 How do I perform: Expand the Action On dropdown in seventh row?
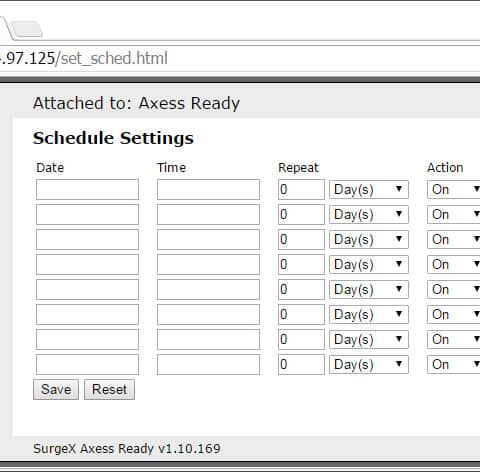coord(454,339)
